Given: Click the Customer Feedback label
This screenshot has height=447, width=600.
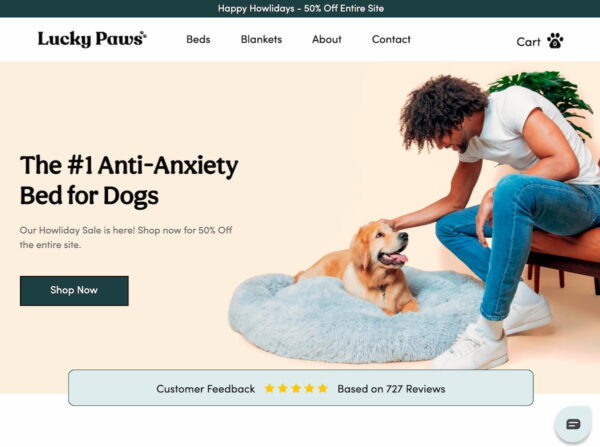Looking at the screenshot, I should (205, 389).
